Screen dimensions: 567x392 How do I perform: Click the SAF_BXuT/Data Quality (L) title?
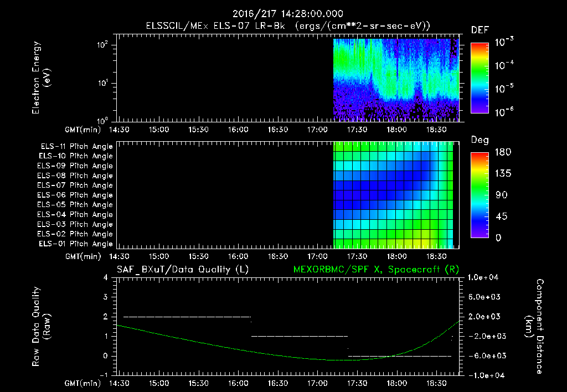(183, 270)
